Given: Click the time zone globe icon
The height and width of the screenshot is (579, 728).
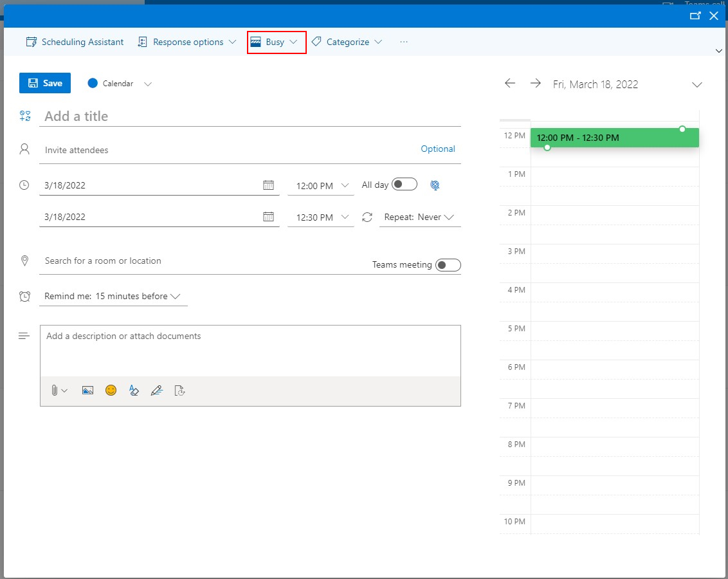Looking at the screenshot, I should click(x=435, y=185).
